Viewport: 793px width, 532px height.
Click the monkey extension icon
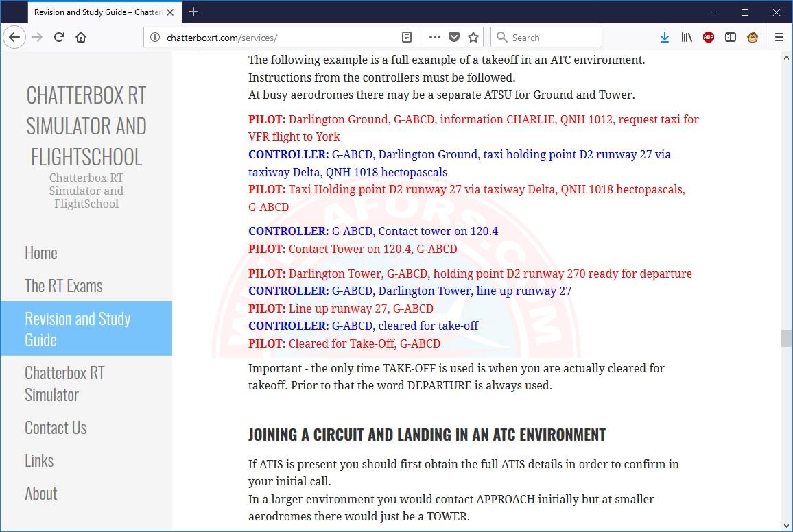[x=753, y=37]
